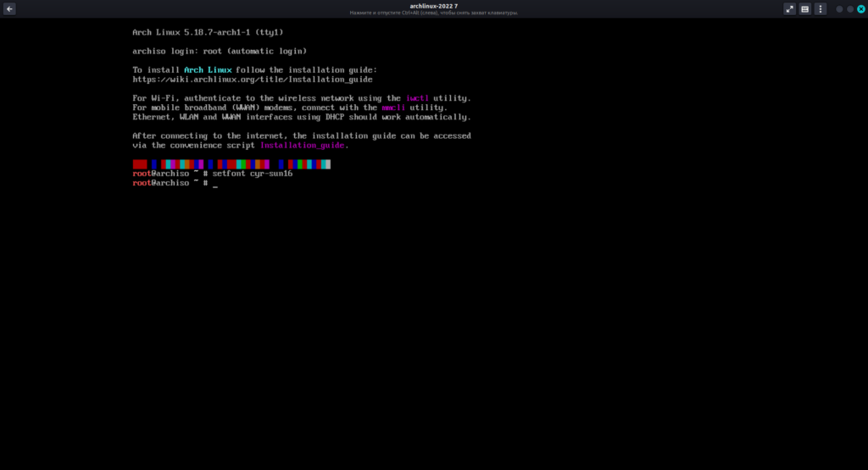Click the Ethernet, WLAN and WWAN line
Image resolution: width=868 pixels, height=470 pixels.
click(302, 117)
